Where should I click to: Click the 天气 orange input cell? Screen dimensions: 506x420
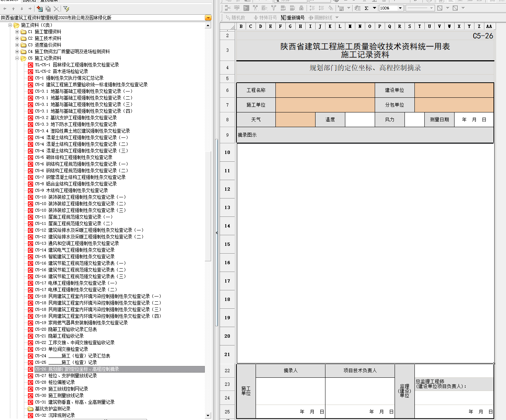(x=295, y=120)
